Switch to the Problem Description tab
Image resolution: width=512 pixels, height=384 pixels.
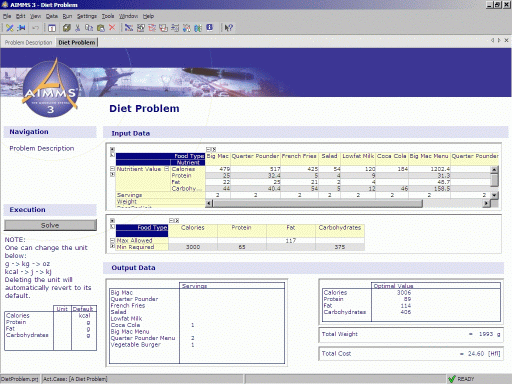point(28,43)
